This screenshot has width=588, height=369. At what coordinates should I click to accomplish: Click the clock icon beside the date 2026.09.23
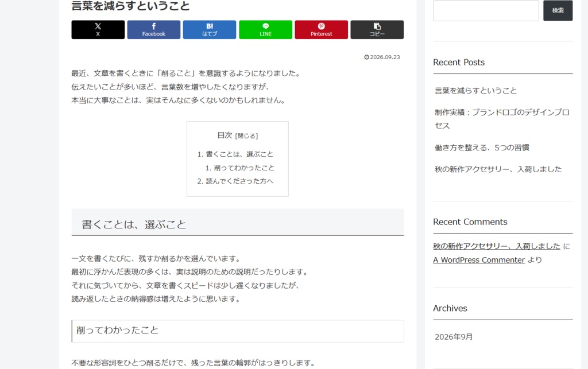(x=366, y=57)
